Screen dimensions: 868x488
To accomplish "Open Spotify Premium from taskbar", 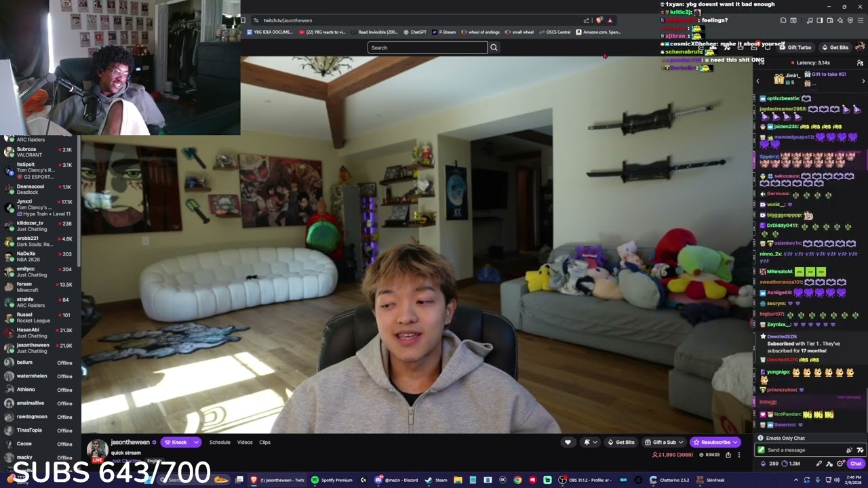I will click(332, 480).
